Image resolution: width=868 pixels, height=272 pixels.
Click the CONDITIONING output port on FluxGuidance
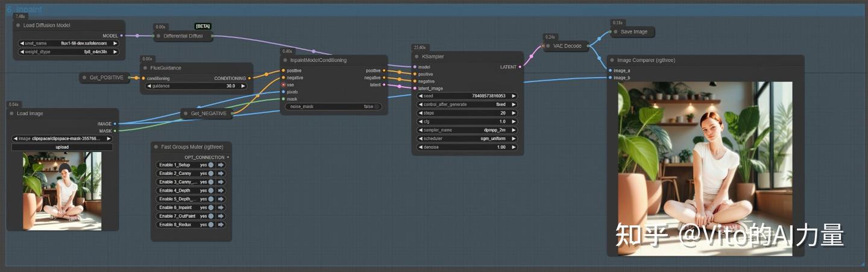click(x=249, y=78)
